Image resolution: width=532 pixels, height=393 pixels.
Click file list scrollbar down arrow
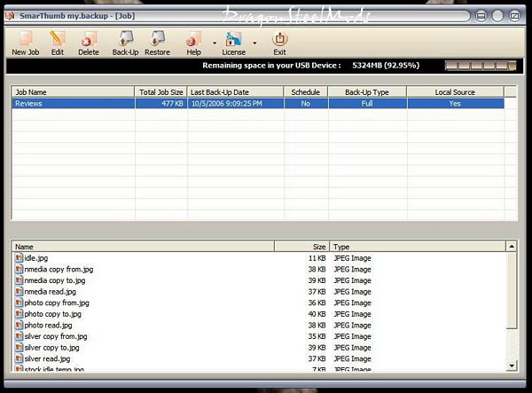pyautogui.click(x=512, y=365)
